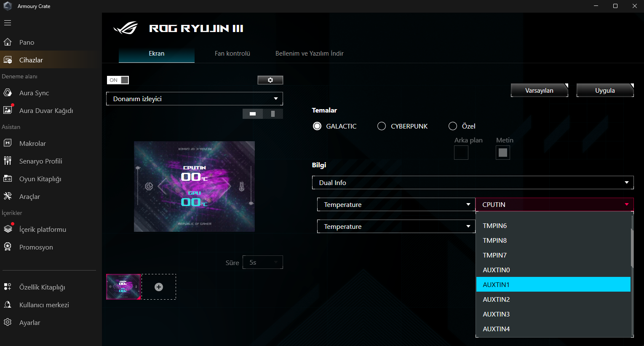644x346 pixels.
Task: Click the Varsayılan default button
Action: click(x=540, y=90)
